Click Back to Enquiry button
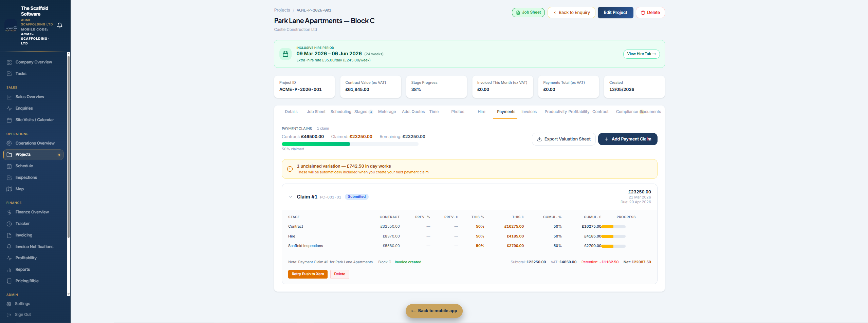868x323 pixels. tap(571, 13)
